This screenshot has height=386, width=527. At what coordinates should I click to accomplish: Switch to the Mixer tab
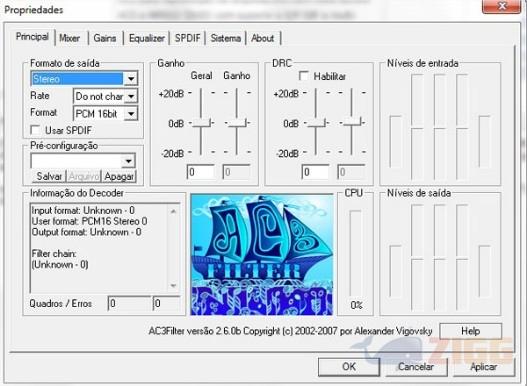click(x=70, y=38)
